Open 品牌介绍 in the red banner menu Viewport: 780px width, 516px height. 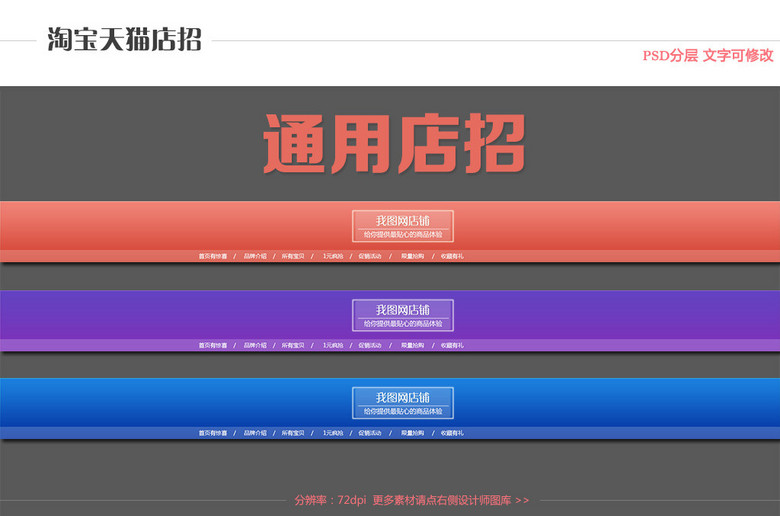[x=255, y=256]
